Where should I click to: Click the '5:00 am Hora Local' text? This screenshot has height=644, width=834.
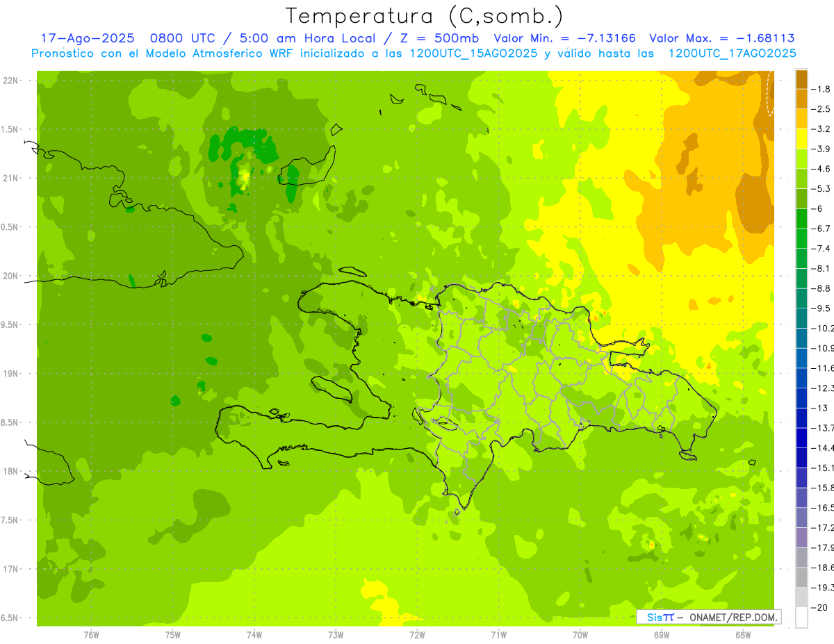point(306,38)
